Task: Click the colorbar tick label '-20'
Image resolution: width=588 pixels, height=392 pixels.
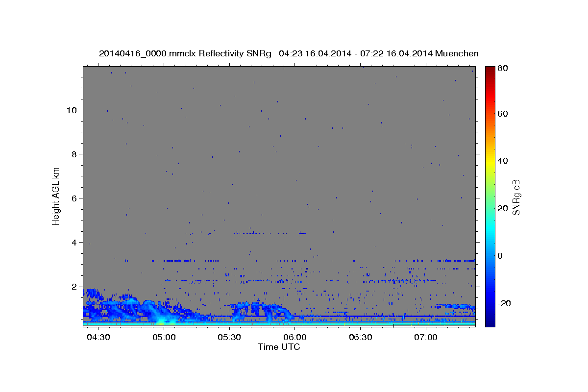Action: click(504, 303)
